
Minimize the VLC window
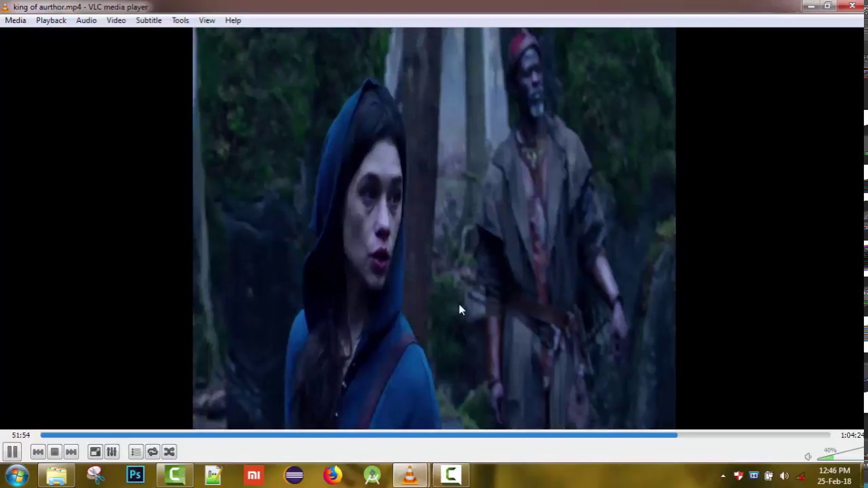[812, 6]
